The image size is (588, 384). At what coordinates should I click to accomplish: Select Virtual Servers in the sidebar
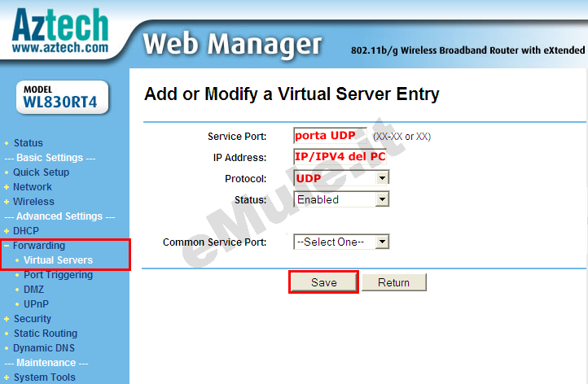[x=58, y=260]
